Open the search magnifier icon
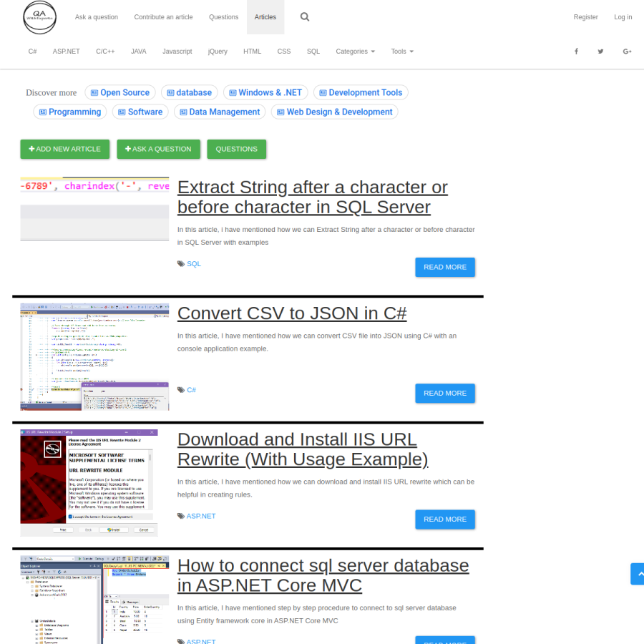Screen dimensions: 644x644 coord(304,17)
